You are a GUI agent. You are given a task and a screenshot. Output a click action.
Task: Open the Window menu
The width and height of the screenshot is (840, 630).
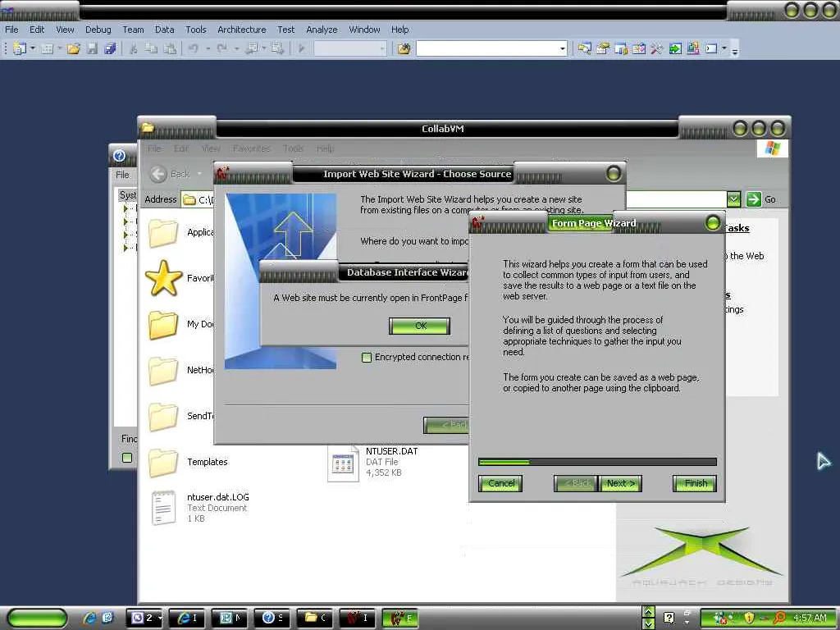click(364, 30)
